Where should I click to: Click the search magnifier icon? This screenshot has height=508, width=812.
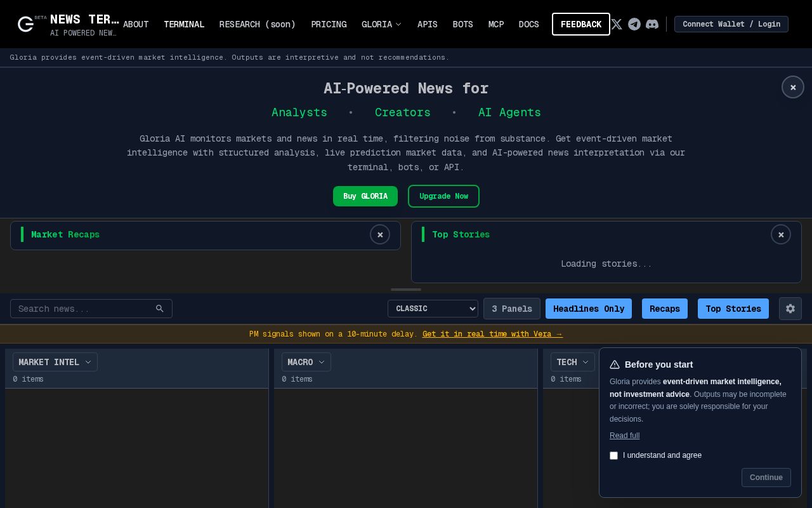(160, 309)
